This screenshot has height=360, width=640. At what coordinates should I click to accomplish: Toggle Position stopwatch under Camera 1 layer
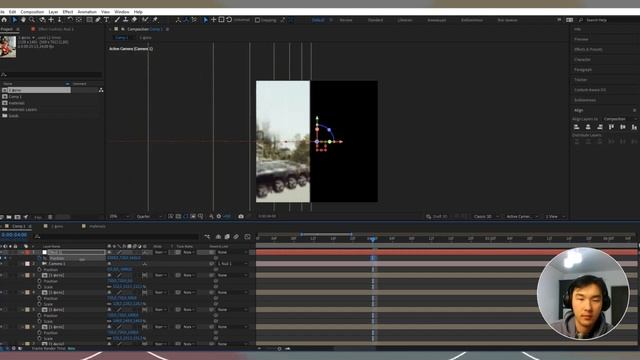[x=40, y=270]
